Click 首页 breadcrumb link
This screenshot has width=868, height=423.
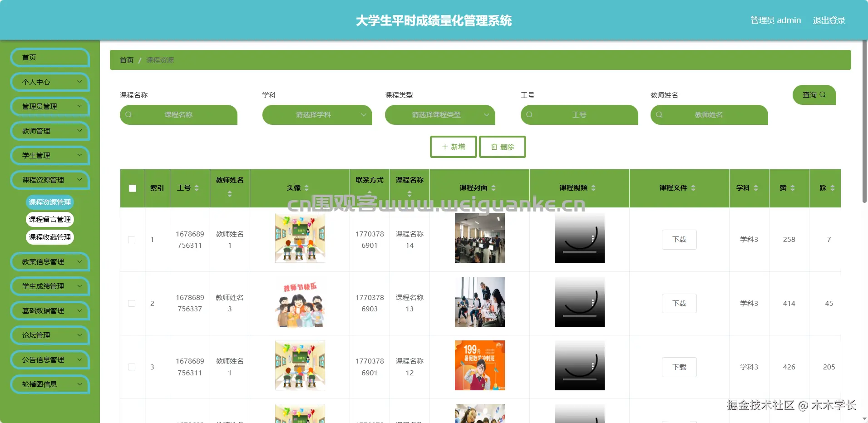(127, 60)
